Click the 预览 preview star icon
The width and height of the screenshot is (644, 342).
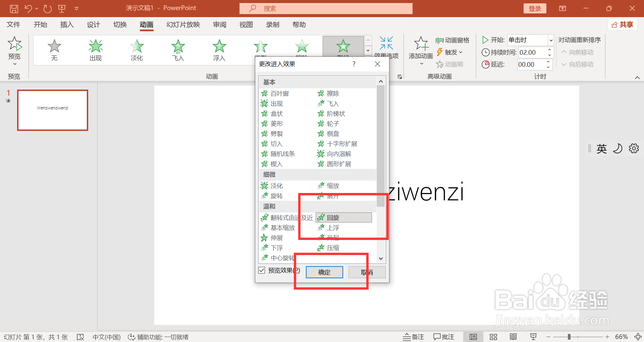coord(14,44)
